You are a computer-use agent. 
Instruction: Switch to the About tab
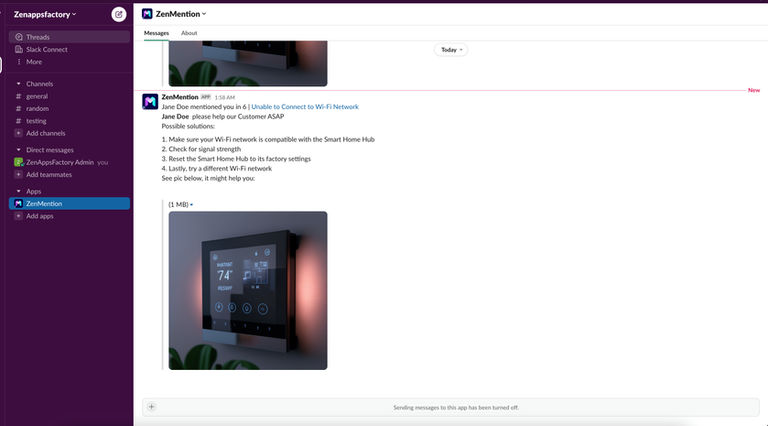(x=189, y=33)
